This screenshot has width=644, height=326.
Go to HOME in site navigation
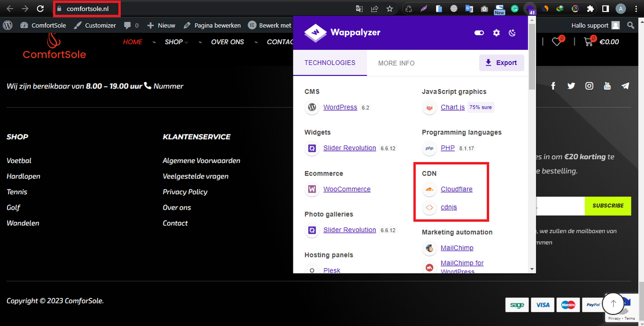(x=133, y=42)
